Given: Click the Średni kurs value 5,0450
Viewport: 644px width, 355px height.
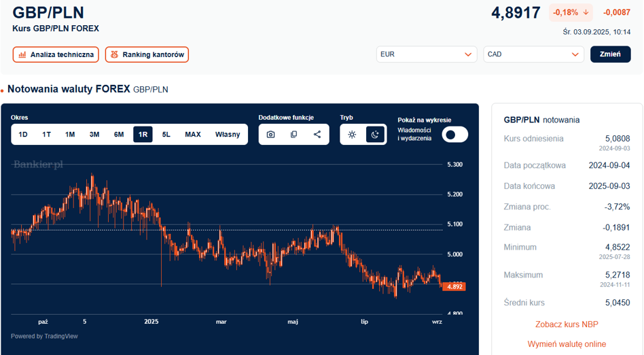Looking at the screenshot, I should [618, 303].
